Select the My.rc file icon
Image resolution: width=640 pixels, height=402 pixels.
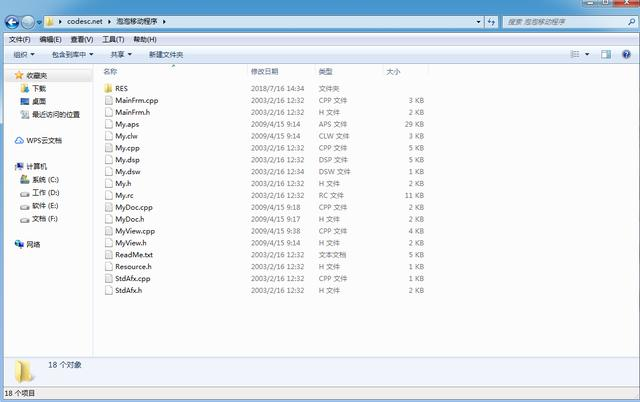click(x=108, y=195)
